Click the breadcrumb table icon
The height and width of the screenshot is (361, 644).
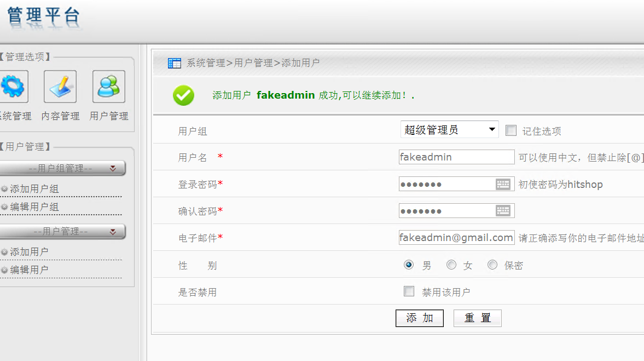tap(174, 63)
